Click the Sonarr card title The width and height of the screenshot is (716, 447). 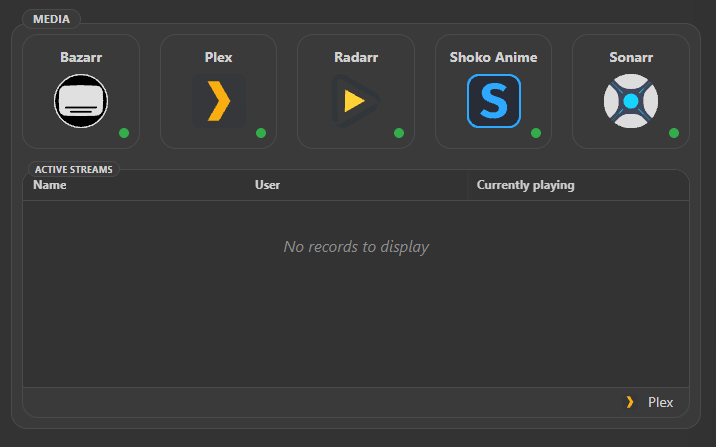click(631, 58)
